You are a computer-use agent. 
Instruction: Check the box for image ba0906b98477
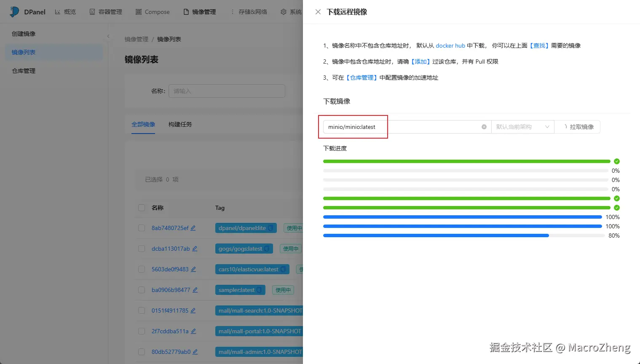[142, 290]
